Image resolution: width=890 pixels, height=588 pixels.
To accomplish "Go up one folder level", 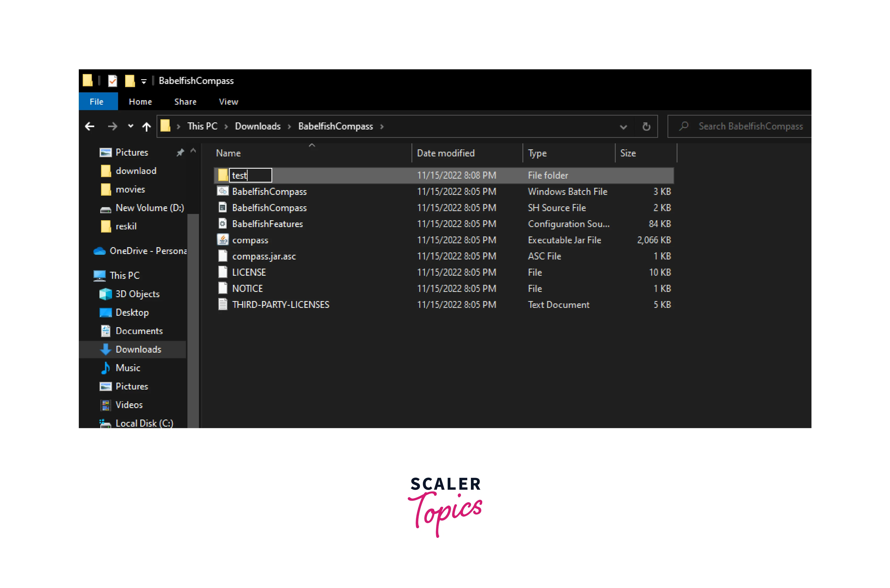I will pyautogui.click(x=146, y=126).
